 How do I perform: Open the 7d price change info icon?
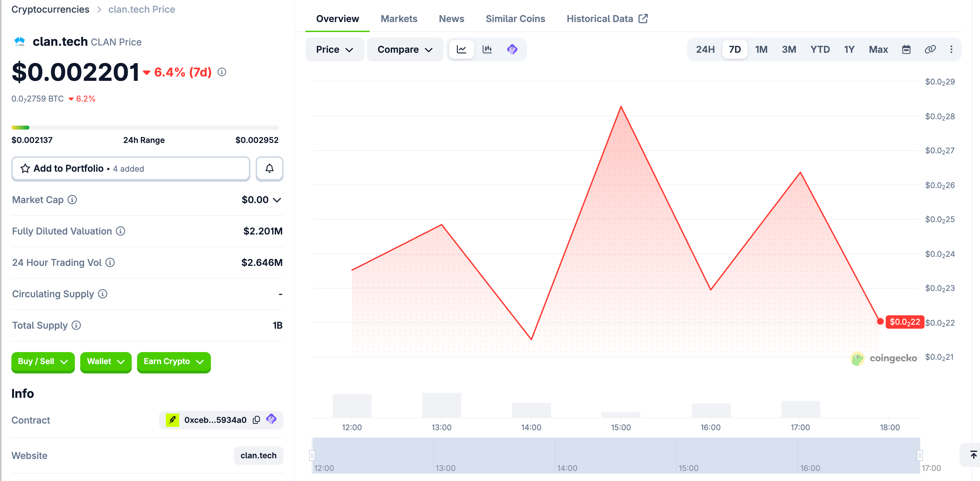pyautogui.click(x=222, y=72)
